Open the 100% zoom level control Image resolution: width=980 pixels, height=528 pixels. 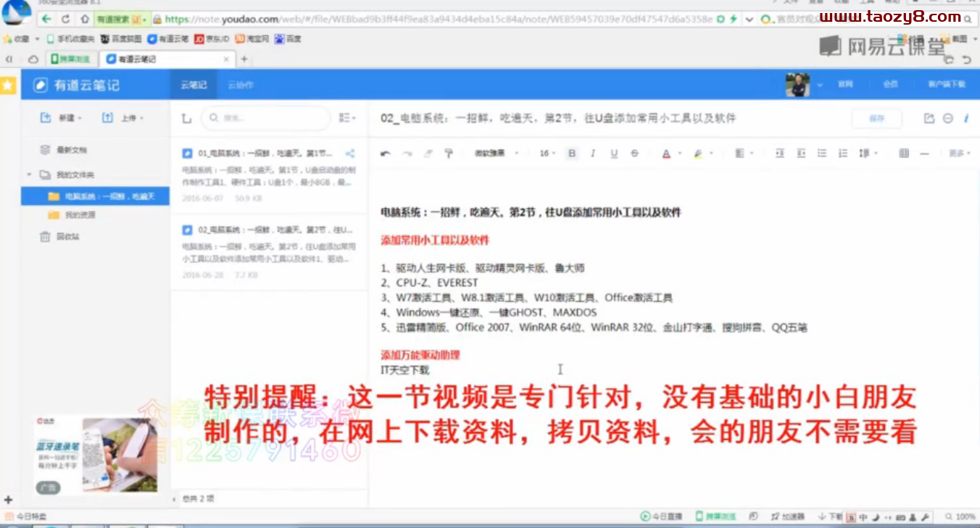pos(960,516)
